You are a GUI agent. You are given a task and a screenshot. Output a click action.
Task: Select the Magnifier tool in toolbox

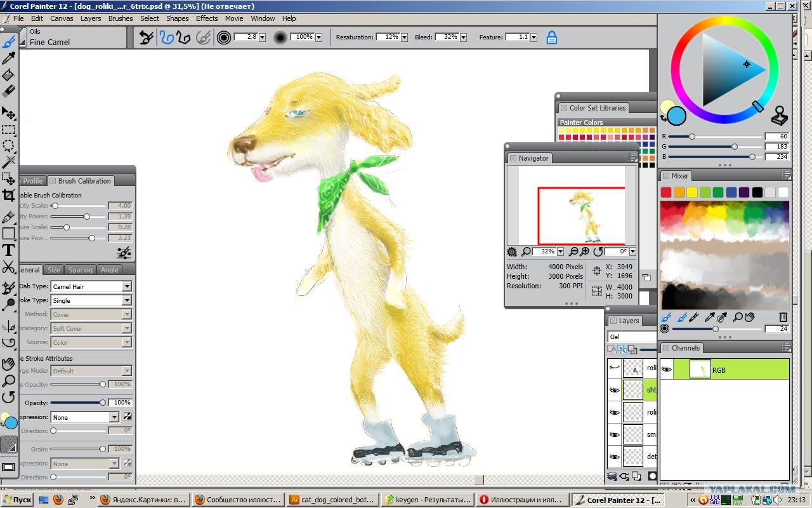8,381
